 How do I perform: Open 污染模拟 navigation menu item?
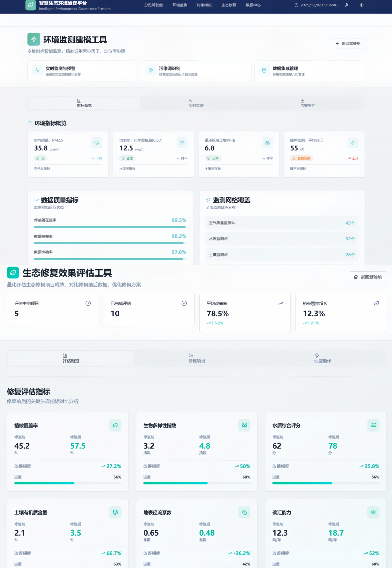coord(204,5)
